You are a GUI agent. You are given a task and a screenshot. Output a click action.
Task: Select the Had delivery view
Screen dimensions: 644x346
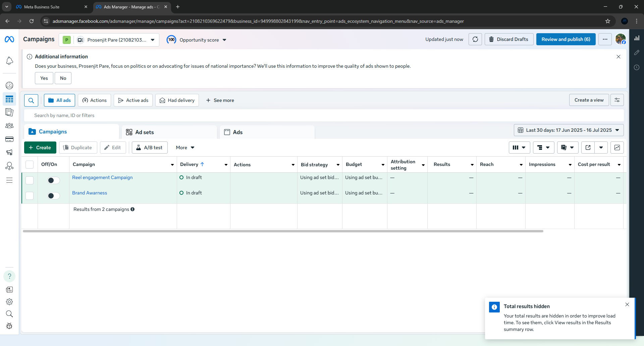[x=177, y=100]
